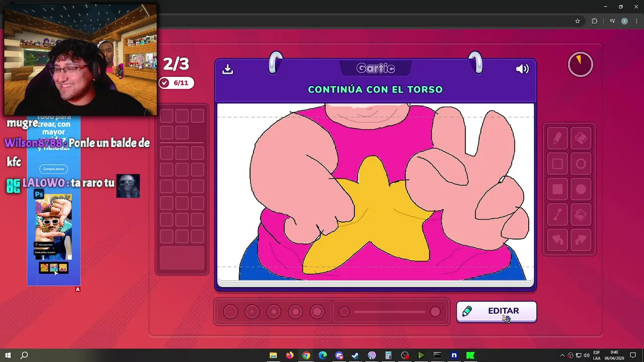
Task: Open Calculator from taskbar
Action: 388,355
